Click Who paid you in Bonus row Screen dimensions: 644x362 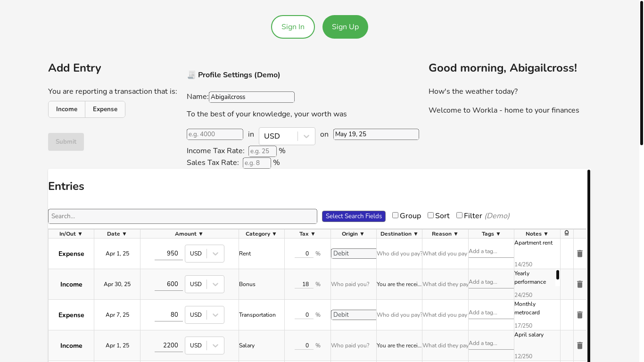[x=354, y=284]
